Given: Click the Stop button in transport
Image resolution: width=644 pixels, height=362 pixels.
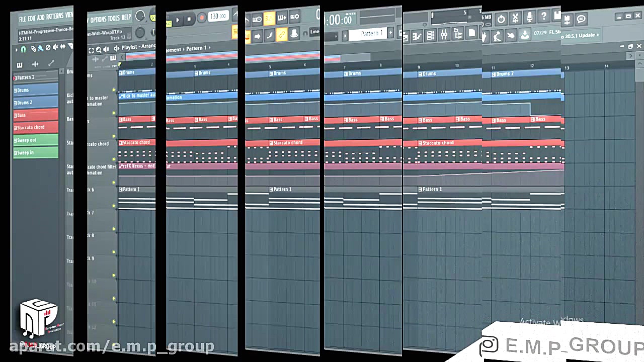Looking at the screenshot, I should click(x=189, y=20).
